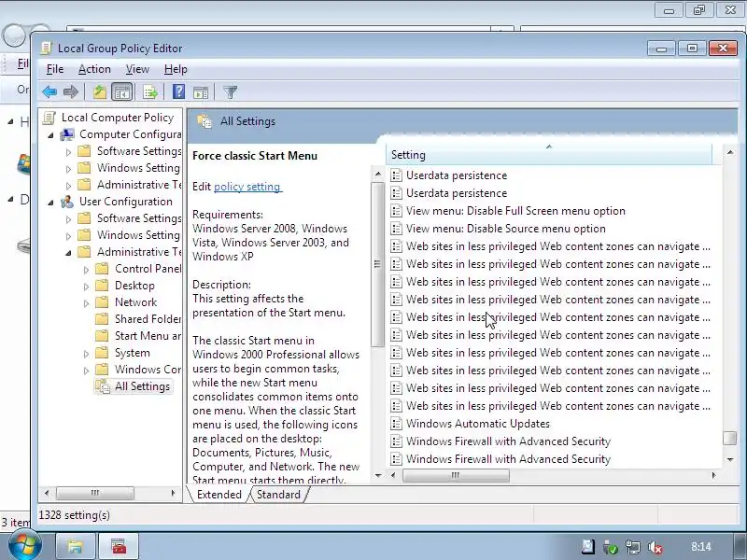The width and height of the screenshot is (747, 560).
Task: Select the User Configuration node icon
Action: tap(67, 202)
